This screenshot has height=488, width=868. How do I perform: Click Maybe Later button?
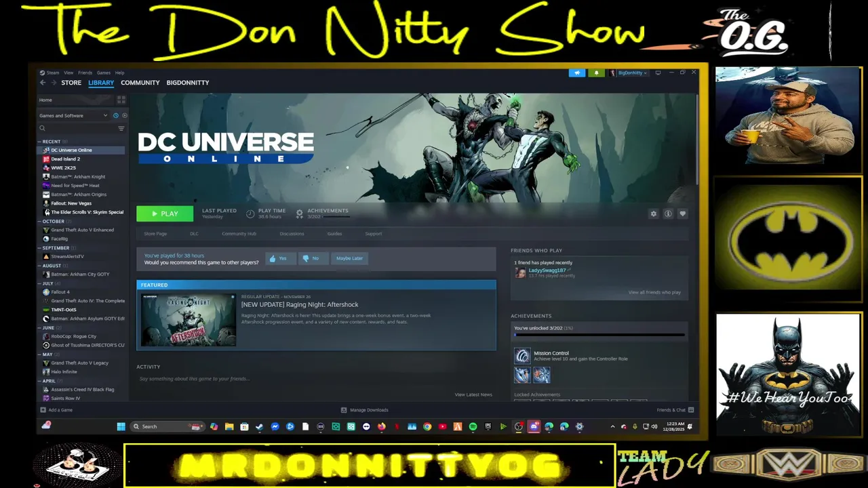pyautogui.click(x=349, y=258)
